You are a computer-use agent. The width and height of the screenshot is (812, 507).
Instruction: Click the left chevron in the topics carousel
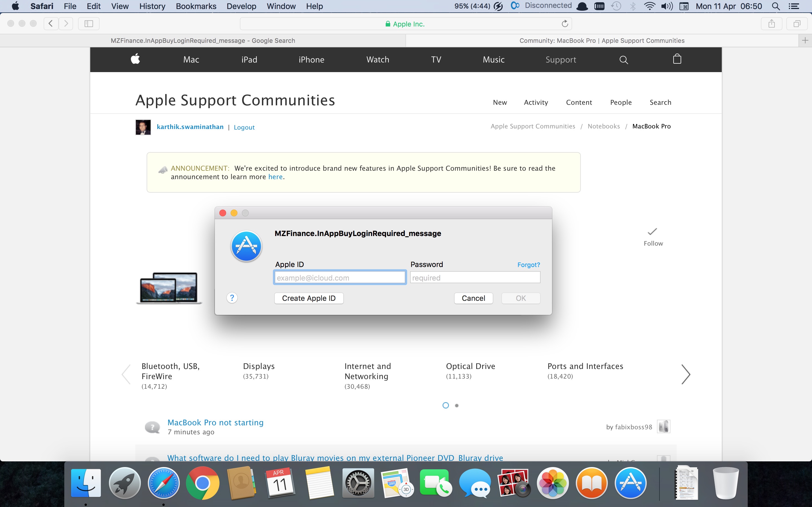(x=126, y=374)
